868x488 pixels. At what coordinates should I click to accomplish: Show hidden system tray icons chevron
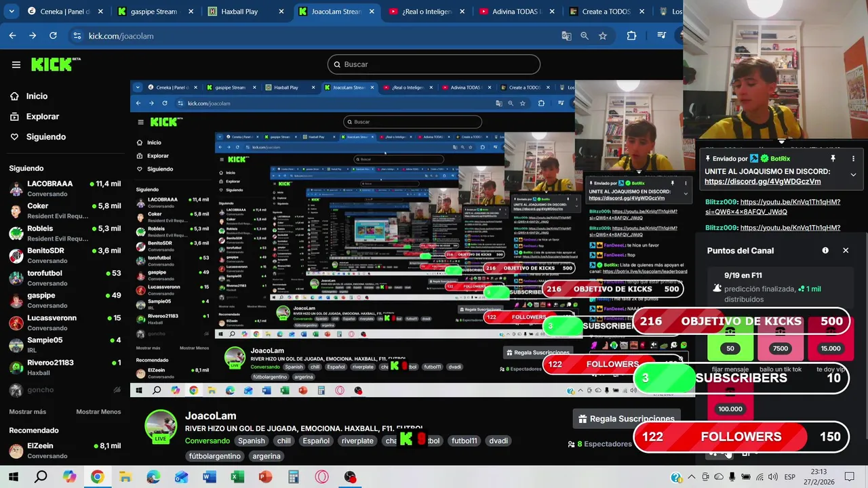[692, 477]
